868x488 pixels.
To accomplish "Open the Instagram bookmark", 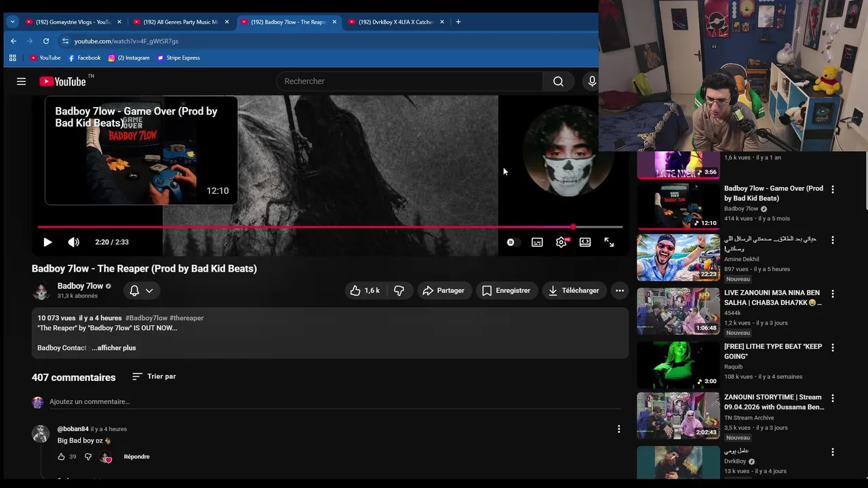I will click(129, 58).
